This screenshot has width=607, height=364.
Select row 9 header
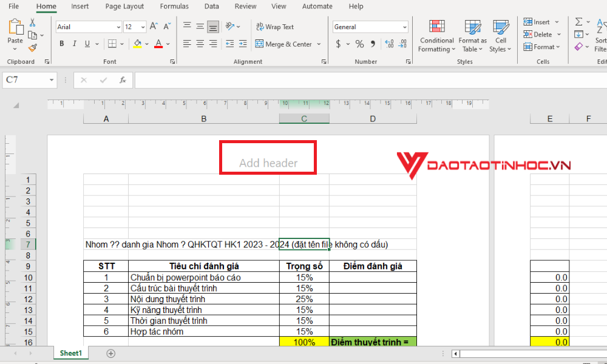coord(28,266)
